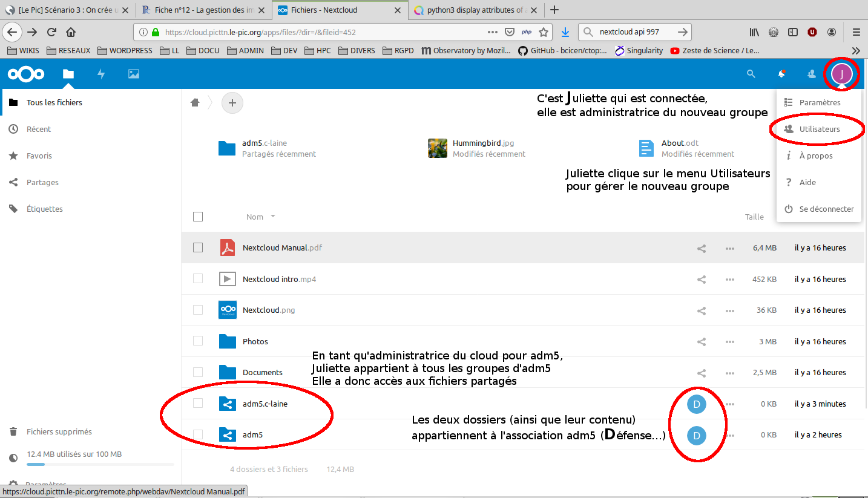
Task: Open the Gallery app icon
Action: 134,74
